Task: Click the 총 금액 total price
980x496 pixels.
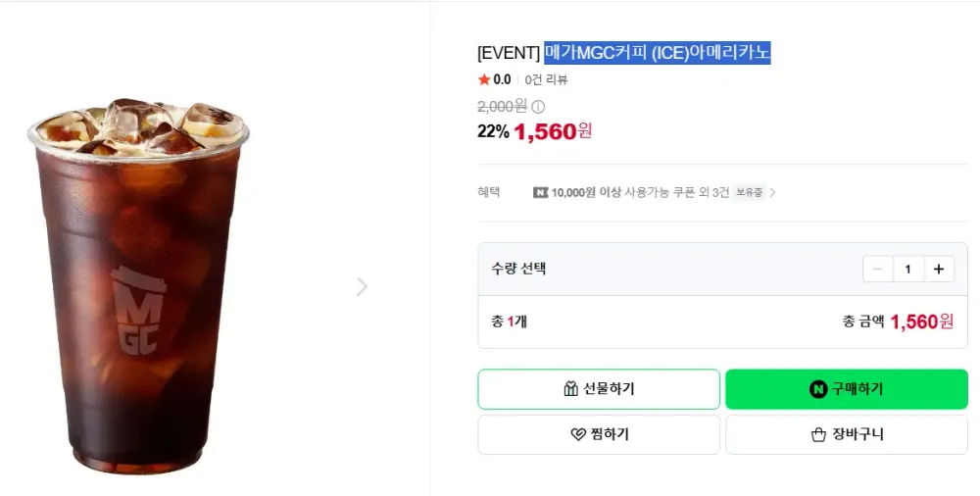Action: point(922,322)
